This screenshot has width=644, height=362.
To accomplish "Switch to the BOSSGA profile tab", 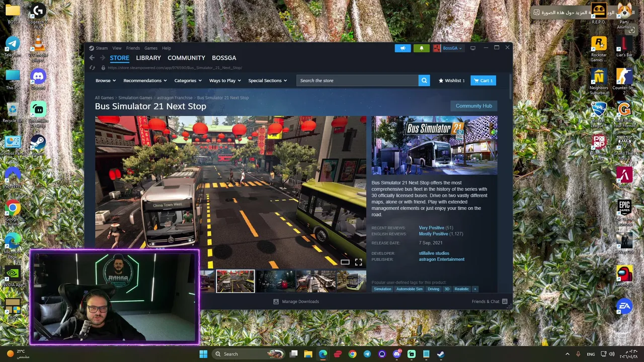I will 224,58.
